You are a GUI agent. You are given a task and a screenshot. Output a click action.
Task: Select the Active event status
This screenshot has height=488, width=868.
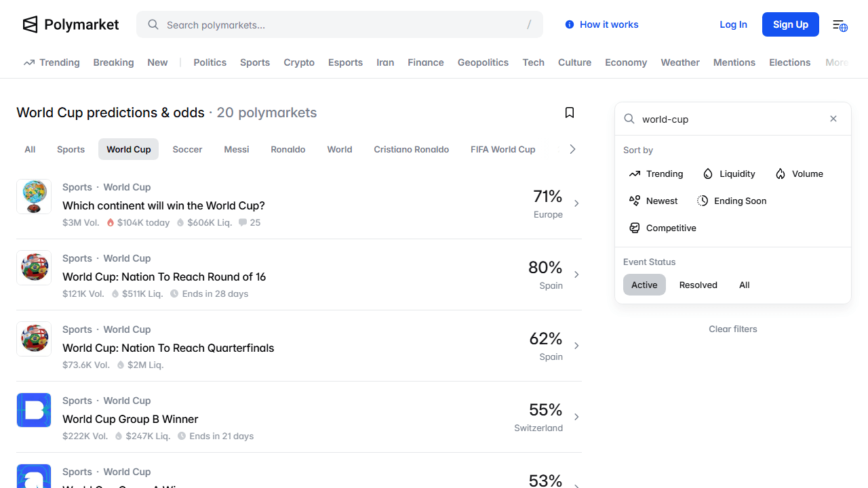click(x=644, y=285)
